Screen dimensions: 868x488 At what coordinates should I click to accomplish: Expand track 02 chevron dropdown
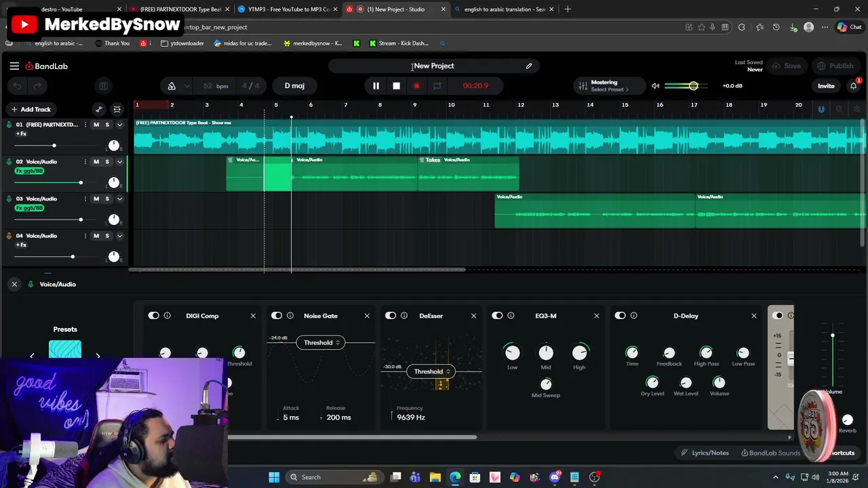point(119,161)
